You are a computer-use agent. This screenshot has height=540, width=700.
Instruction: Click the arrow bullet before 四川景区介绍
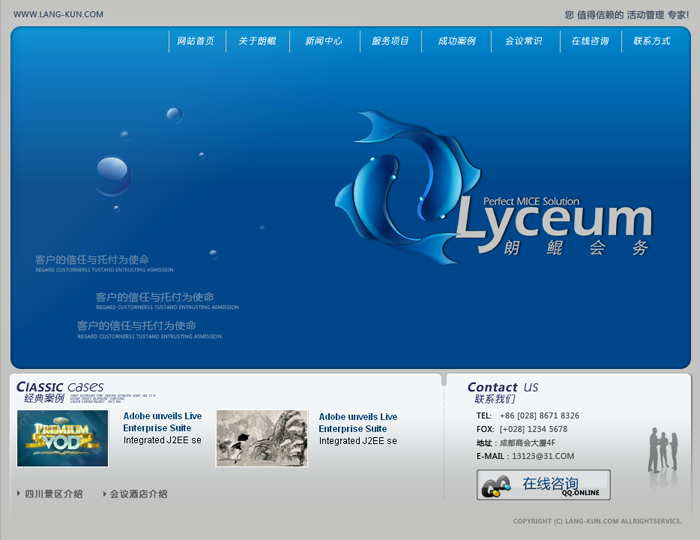pyautogui.click(x=18, y=493)
